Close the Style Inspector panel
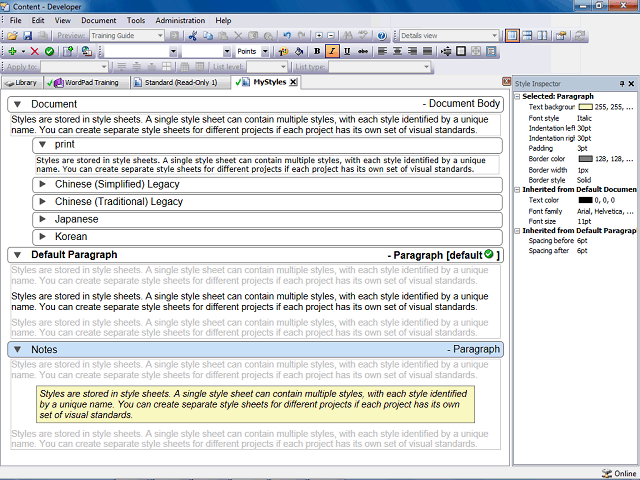This screenshot has height=480, width=640. pyautogui.click(x=631, y=84)
